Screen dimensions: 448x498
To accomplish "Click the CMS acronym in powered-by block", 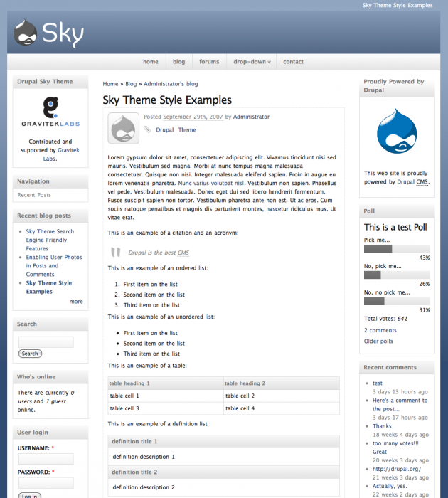I will (x=422, y=182).
